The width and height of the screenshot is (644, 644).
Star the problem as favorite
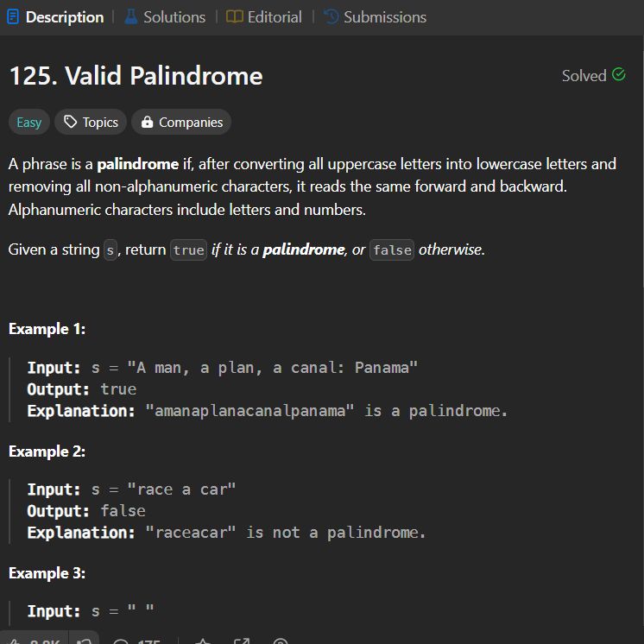(x=203, y=641)
